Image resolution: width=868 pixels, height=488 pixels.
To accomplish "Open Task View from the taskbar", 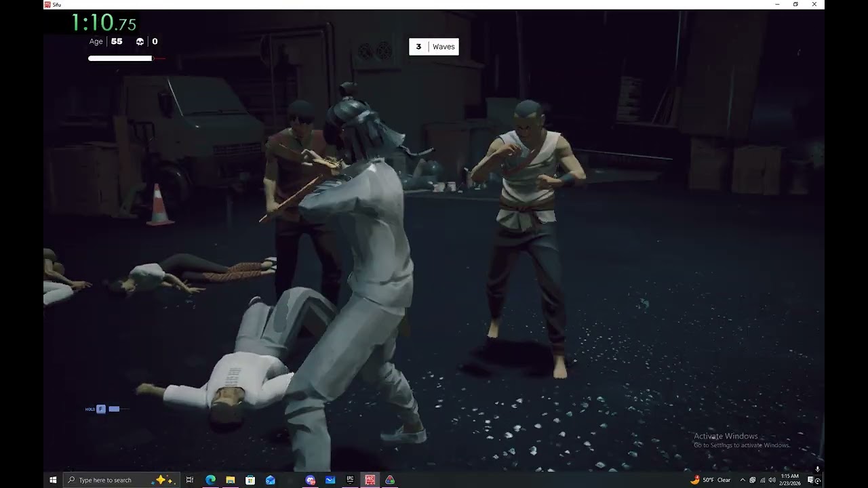I will [x=190, y=480].
